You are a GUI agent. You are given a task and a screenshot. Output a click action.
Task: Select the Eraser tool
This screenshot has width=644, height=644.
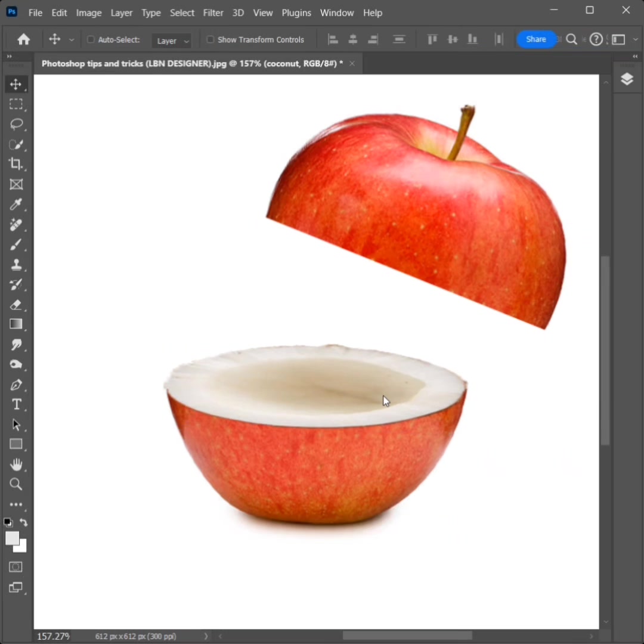pos(16,305)
